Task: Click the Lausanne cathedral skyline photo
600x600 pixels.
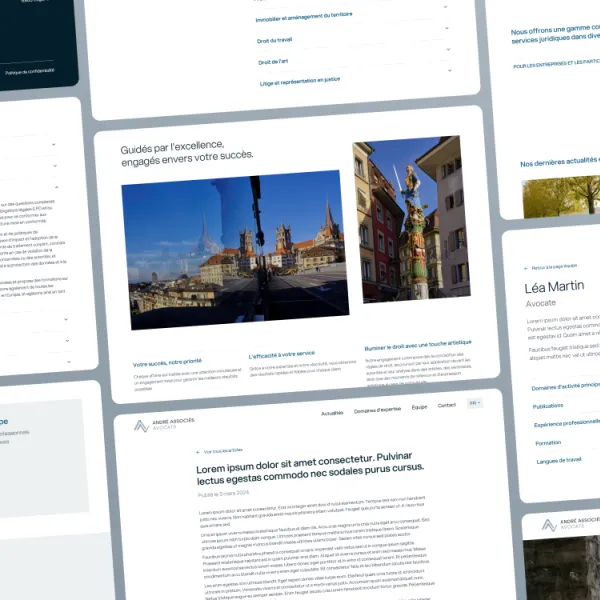Action: (235, 250)
